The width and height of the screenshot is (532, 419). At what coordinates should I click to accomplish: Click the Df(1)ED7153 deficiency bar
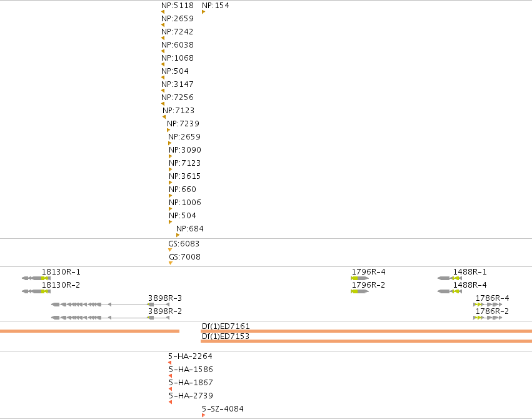tap(366, 341)
